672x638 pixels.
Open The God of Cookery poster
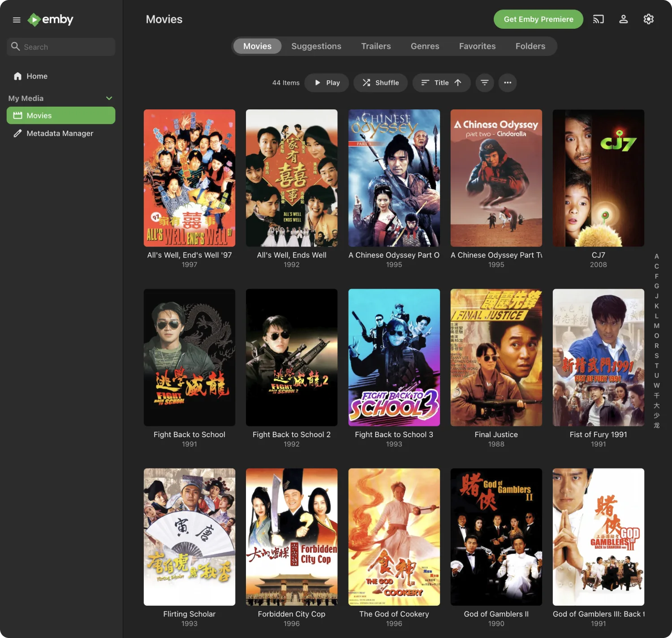(x=394, y=537)
